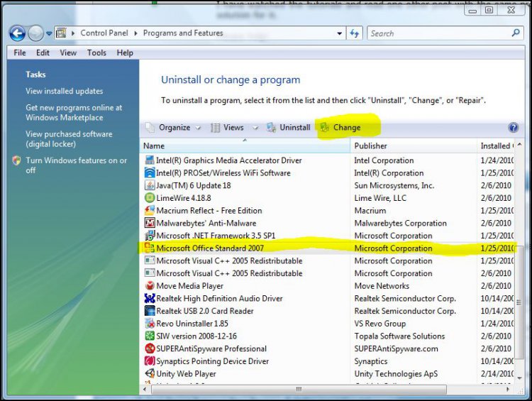This screenshot has height=401, width=532.
Task: Select Intel(R) Graphics Media Accelerator Driver icon
Action: tap(149, 160)
